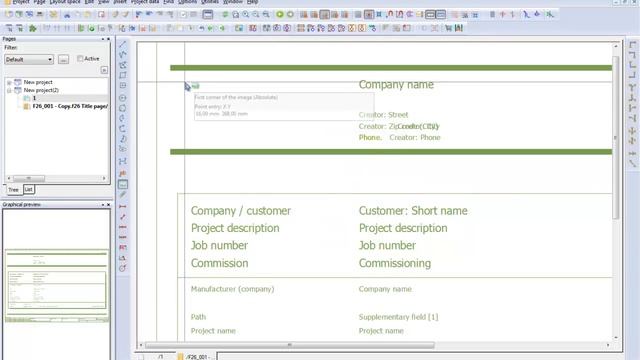The height and width of the screenshot is (360, 640).
Task: Click the print icon in top toolbar
Action: 40,15
